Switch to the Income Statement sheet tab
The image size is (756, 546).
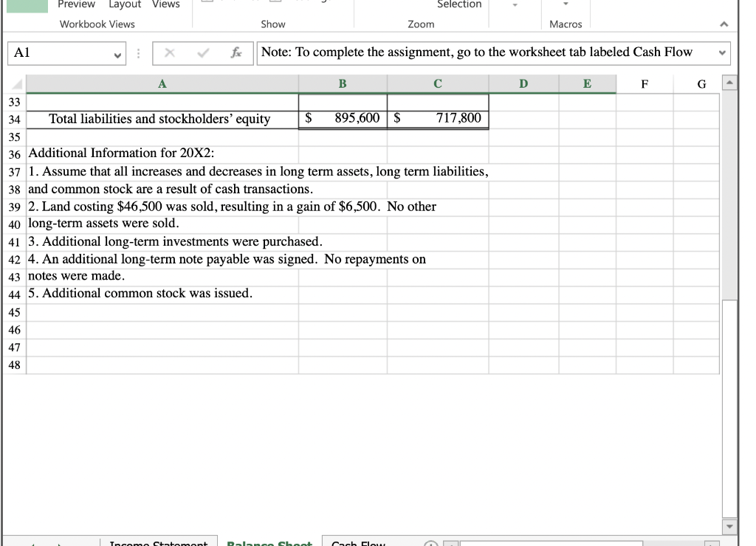tap(159, 543)
